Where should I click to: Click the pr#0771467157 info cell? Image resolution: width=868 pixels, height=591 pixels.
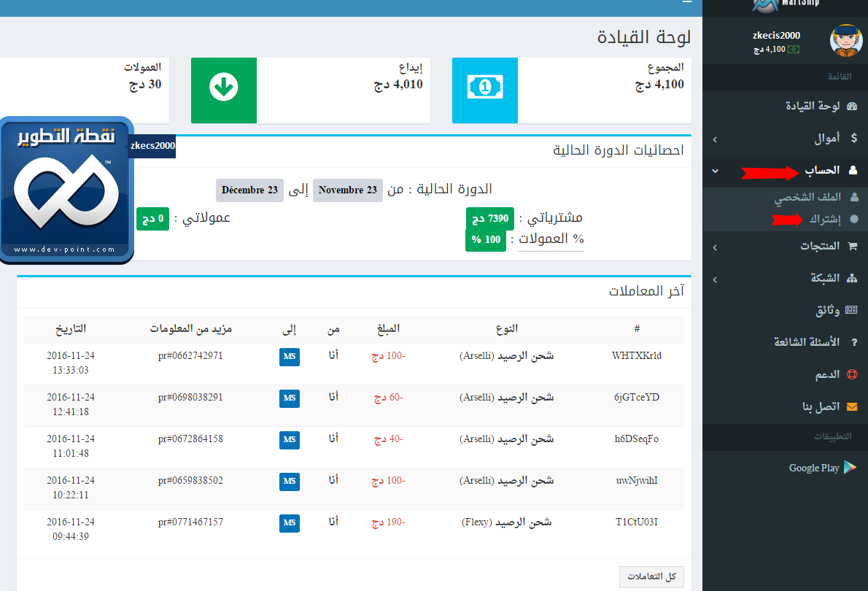(190, 522)
